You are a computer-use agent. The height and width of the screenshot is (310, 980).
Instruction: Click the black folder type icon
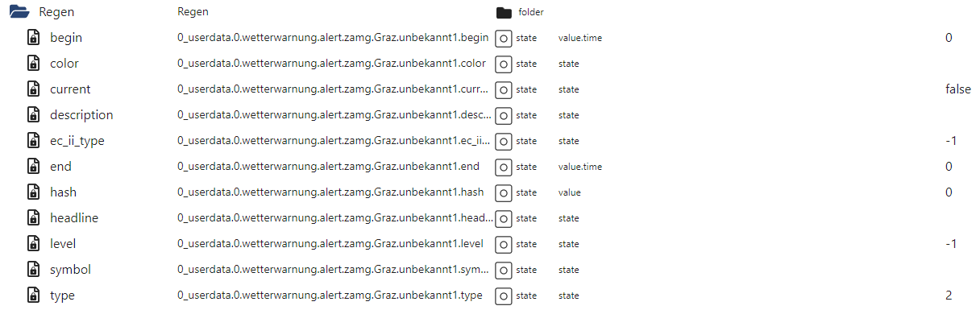505,12
